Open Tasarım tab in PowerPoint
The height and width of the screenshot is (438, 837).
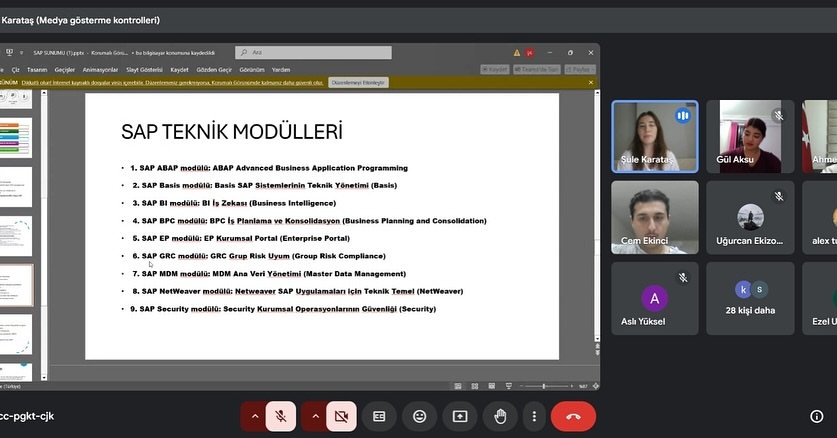coord(37,70)
